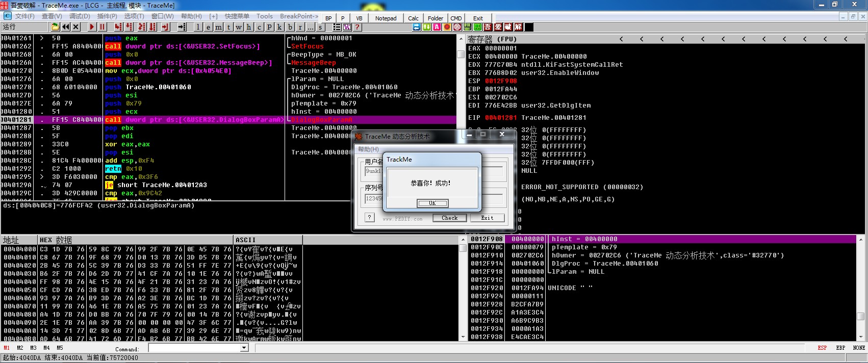
Task: Open the 插件(P) plugins menu
Action: pos(107,16)
